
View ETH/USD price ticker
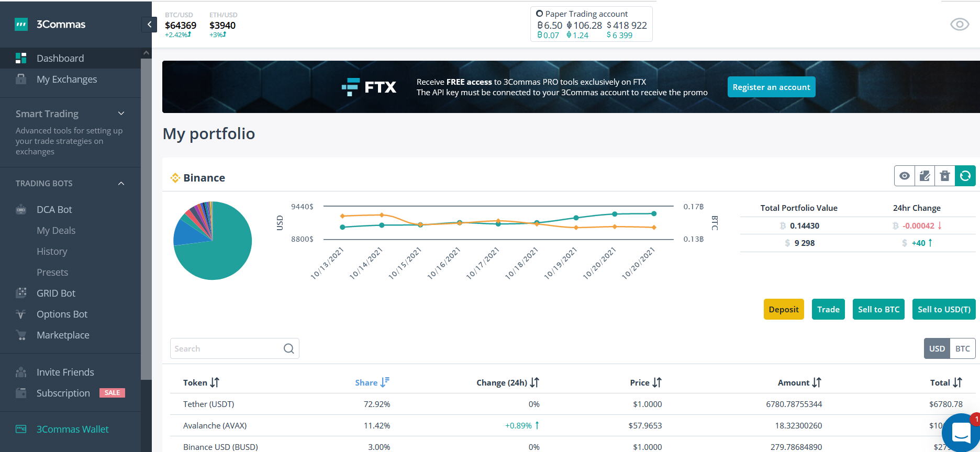pyautogui.click(x=222, y=25)
